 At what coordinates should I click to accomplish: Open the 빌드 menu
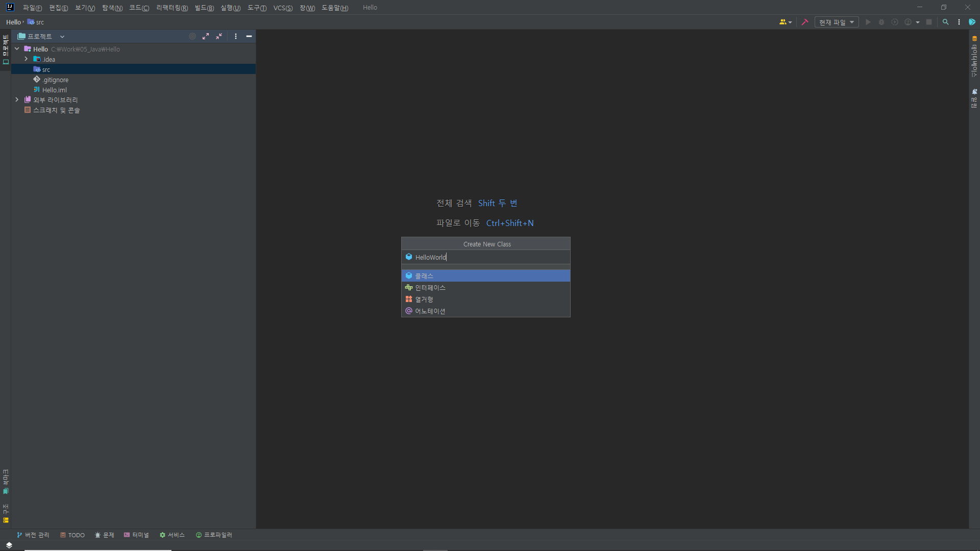tap(204, 8)
